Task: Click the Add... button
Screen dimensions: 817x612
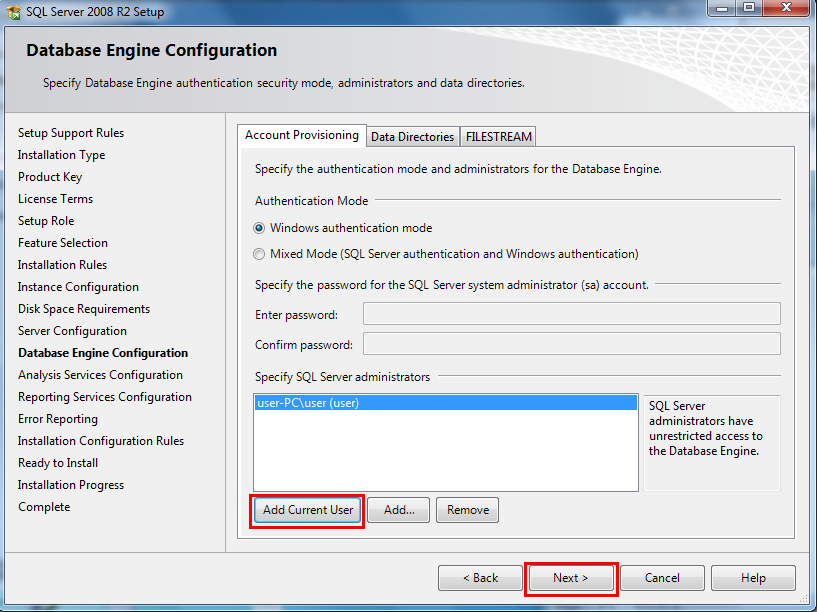Action: (399, 510)
